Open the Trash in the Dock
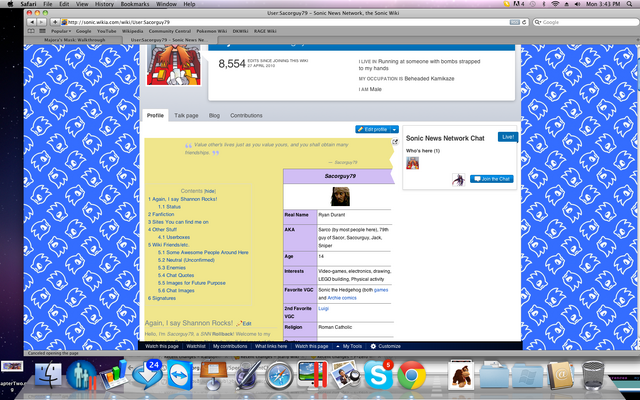 pos(593,375)
